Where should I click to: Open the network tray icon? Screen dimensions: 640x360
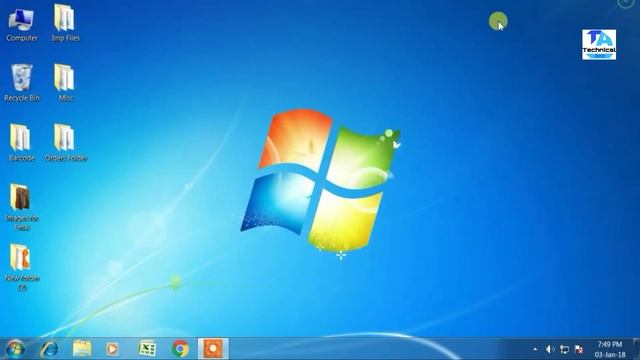(564, 349)
